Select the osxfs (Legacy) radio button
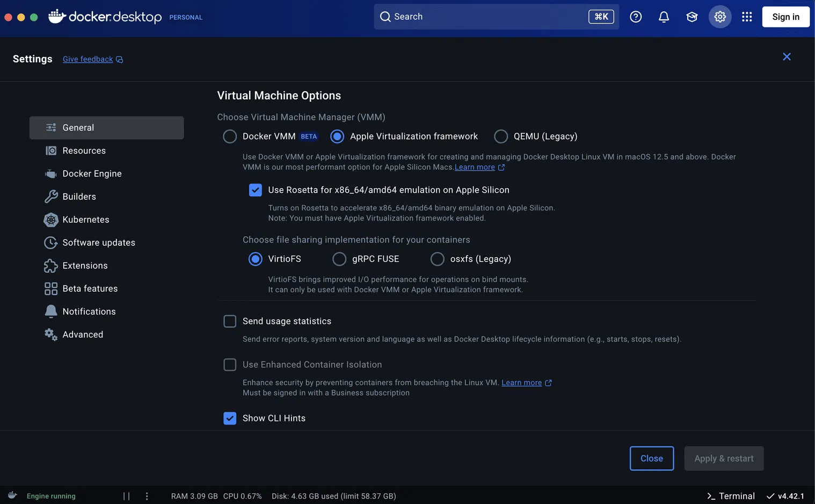 pos(438,259)
